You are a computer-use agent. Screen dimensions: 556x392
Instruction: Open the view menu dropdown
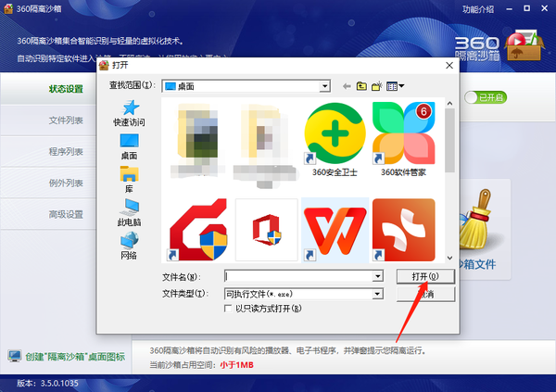coord(395,86)
